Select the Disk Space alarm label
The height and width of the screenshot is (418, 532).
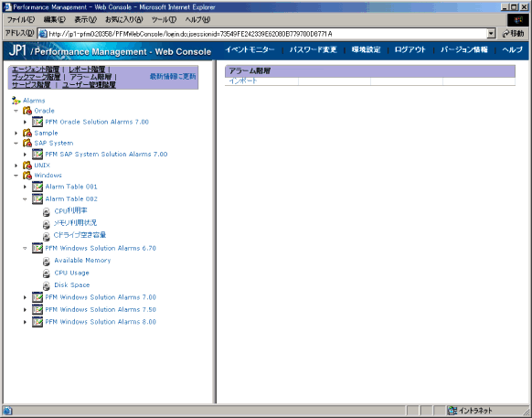(72, 285)
